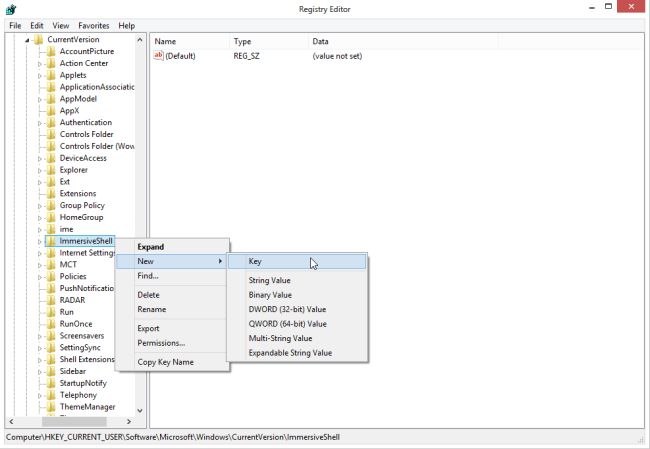Click the Explorer folder icon
The image size is (650, 449).
(x=51, y=170)
